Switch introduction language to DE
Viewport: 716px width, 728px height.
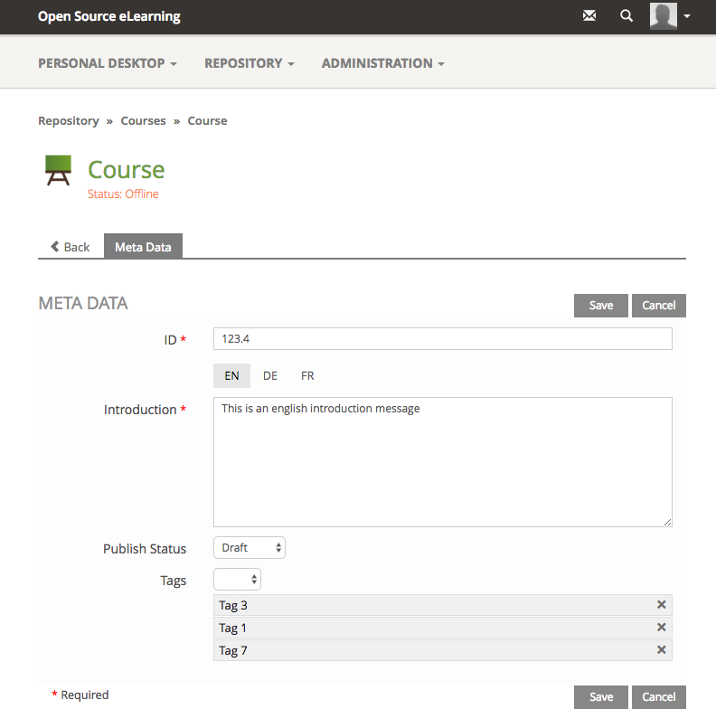point(270,376)
